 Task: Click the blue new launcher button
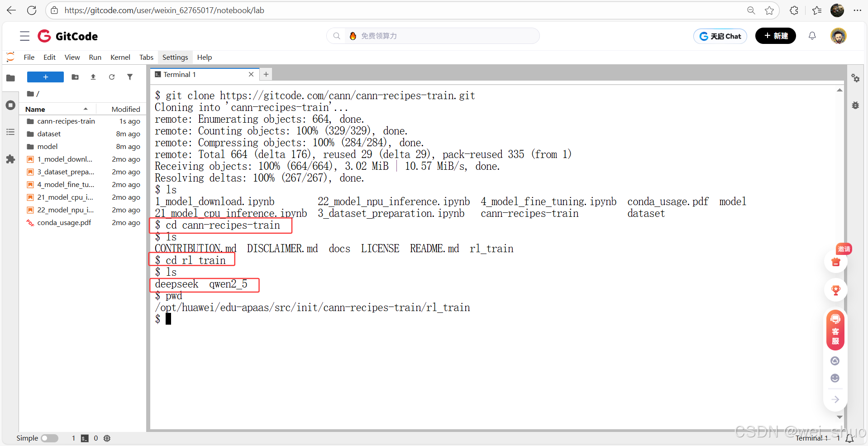pyautogui.click(x=45, y=77)
